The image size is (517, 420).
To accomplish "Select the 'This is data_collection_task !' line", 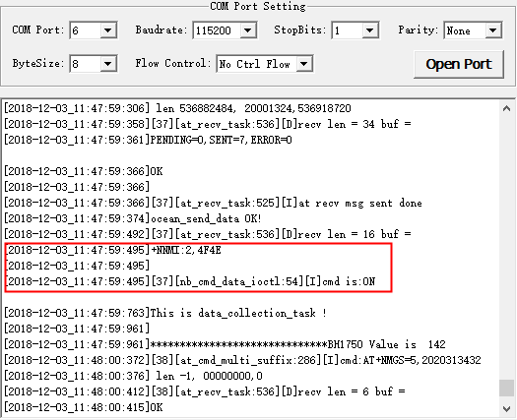I will click(165, 313).
